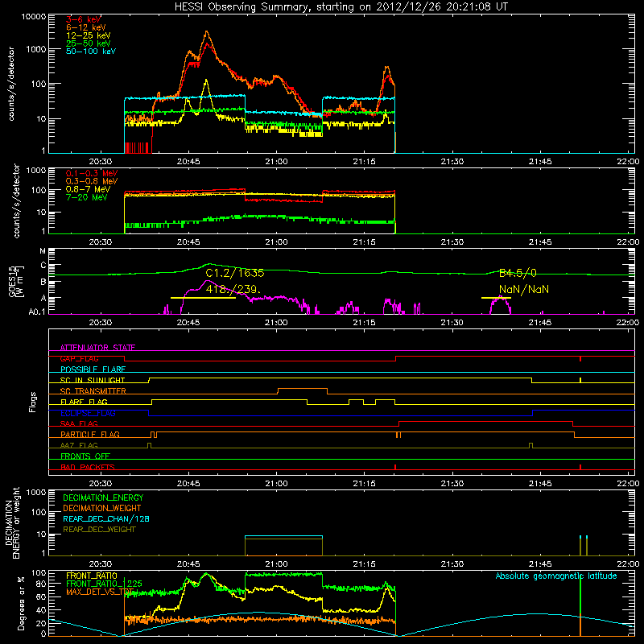Screen dimensions: 644x644
Task: Click the 0.8-7 MeV legend entry
Action: coord(89,189)
